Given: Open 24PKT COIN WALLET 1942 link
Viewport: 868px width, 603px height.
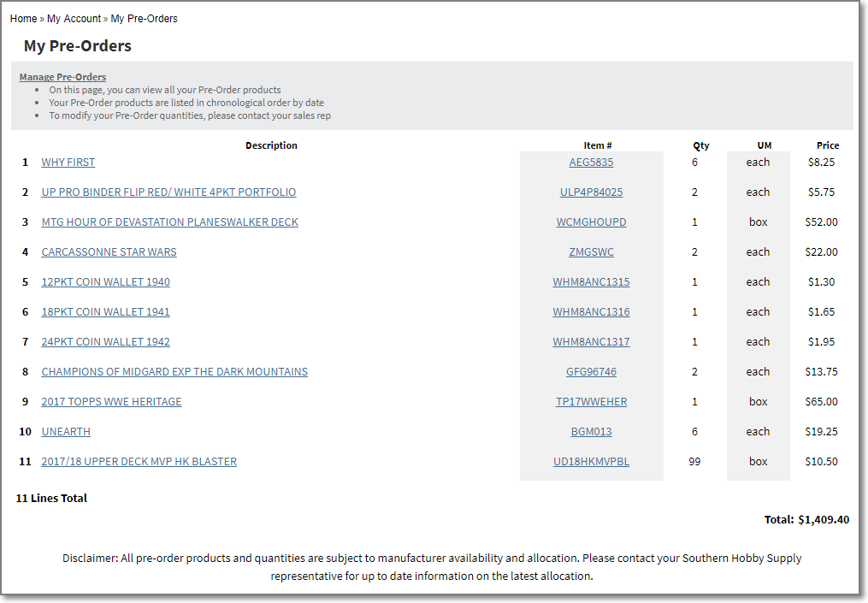Looking at the screenshot, I should point(106,341).
